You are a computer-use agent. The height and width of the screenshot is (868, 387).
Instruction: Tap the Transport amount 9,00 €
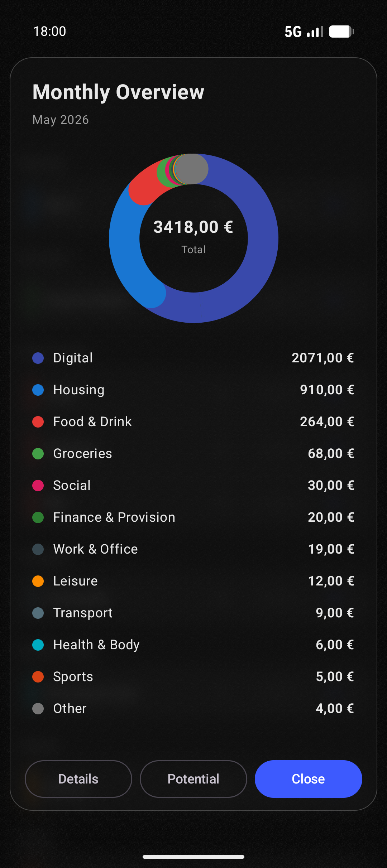tap(335, 613)
